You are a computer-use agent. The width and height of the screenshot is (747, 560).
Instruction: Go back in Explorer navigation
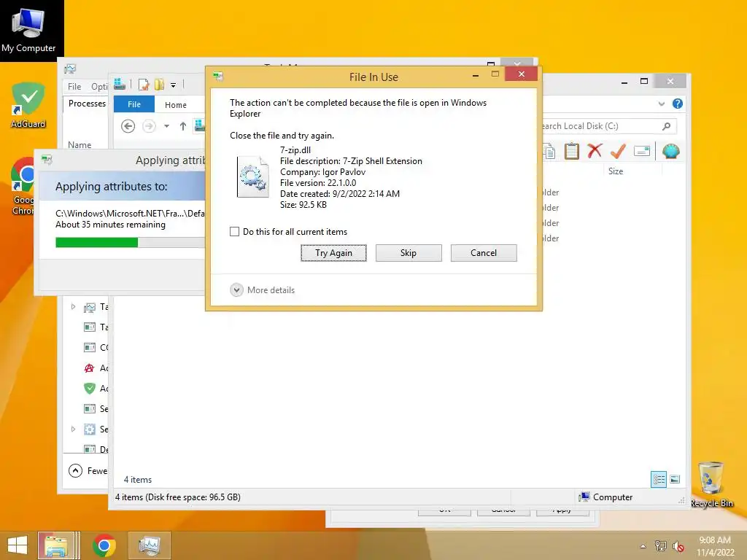click(x=128, y=126)
